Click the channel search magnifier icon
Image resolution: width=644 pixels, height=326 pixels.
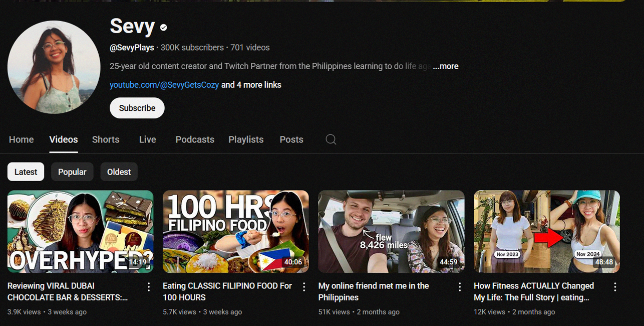point(331,139)
